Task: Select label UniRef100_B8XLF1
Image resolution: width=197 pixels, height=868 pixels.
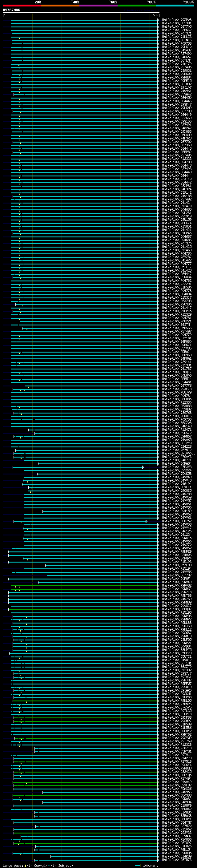Action: [177, 487]
